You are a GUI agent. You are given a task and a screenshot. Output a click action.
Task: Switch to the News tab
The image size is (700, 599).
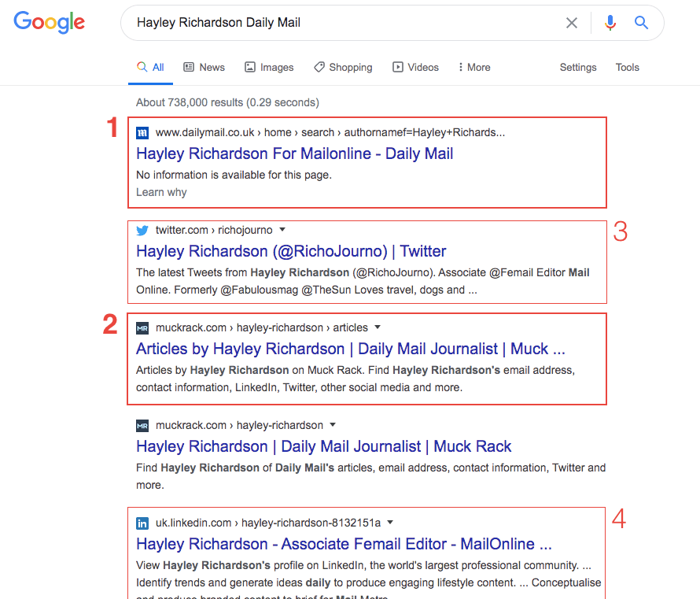(204, 68)
